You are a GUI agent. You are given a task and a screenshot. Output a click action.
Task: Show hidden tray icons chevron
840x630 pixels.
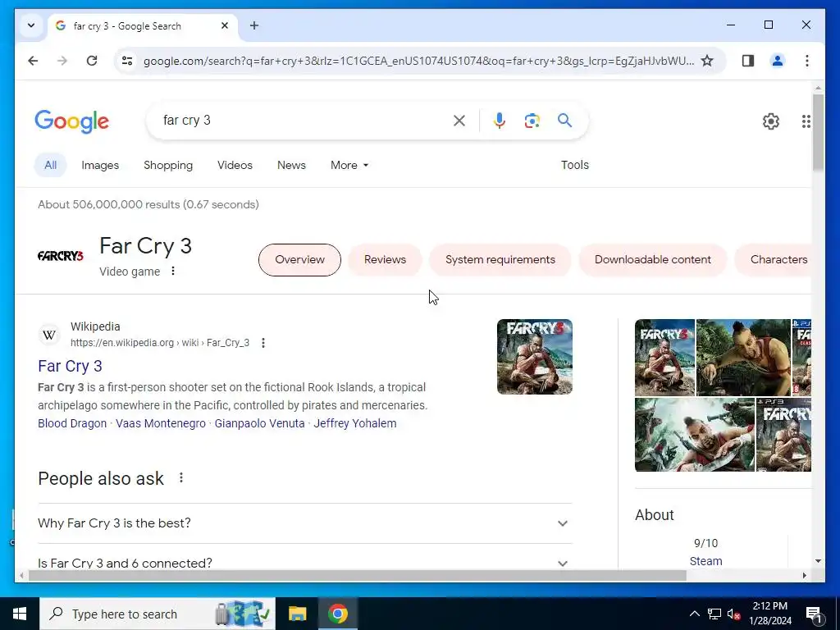coord(694,614)
